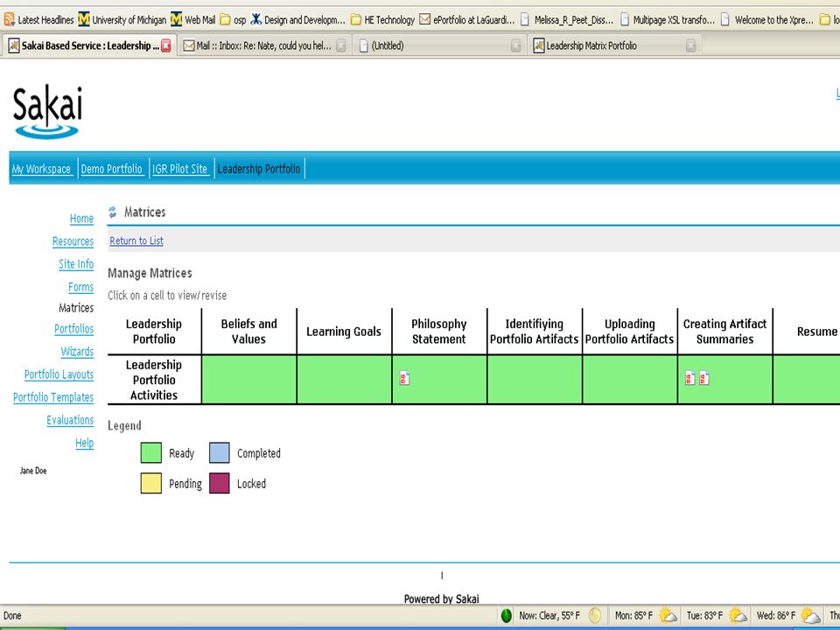This screenshot has height=630, width=840.
Task: Click the maroon Locked legend swatch
Action: pyautogui.click(x=219, y=483)
